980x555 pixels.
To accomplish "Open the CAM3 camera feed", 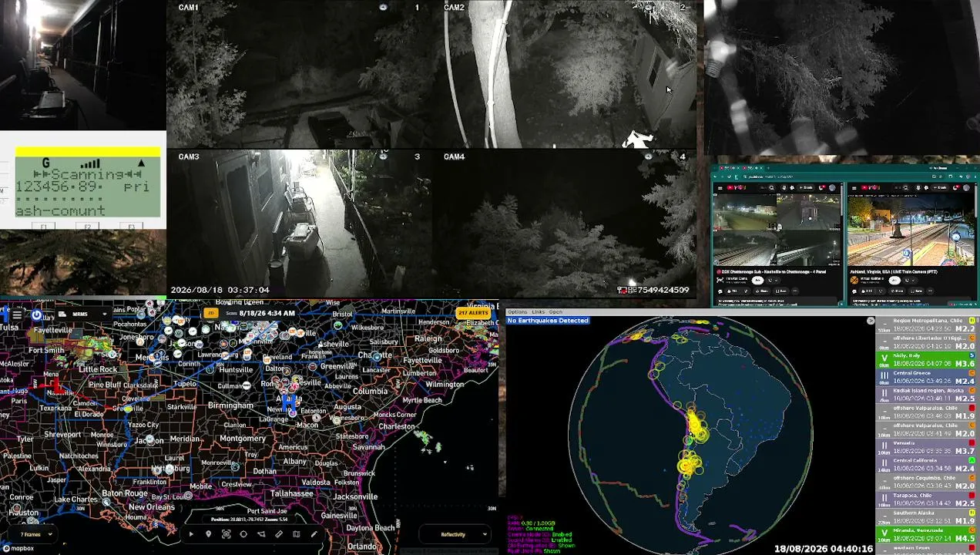I will pyautogui.click(x=299, y=224).
